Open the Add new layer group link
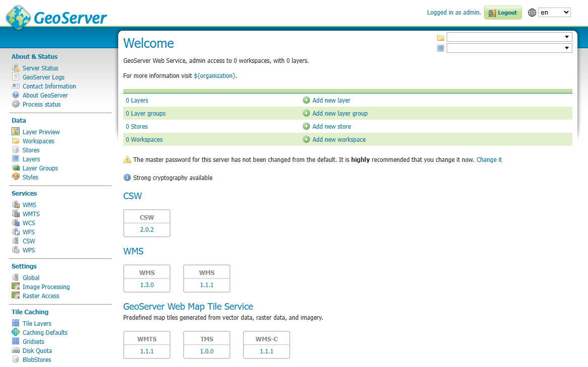 pyautogui.click(x=340, y=113)
